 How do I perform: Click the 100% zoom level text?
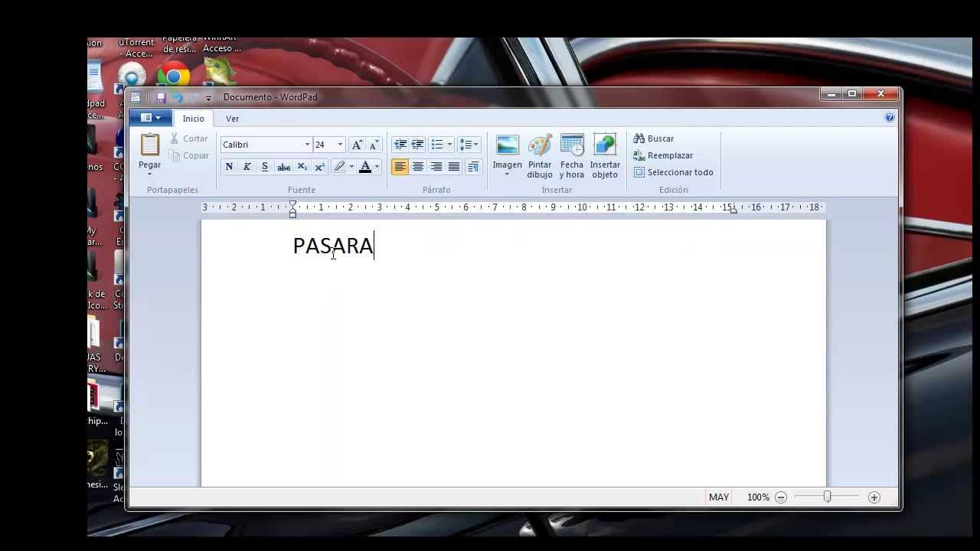coord(758,497)
